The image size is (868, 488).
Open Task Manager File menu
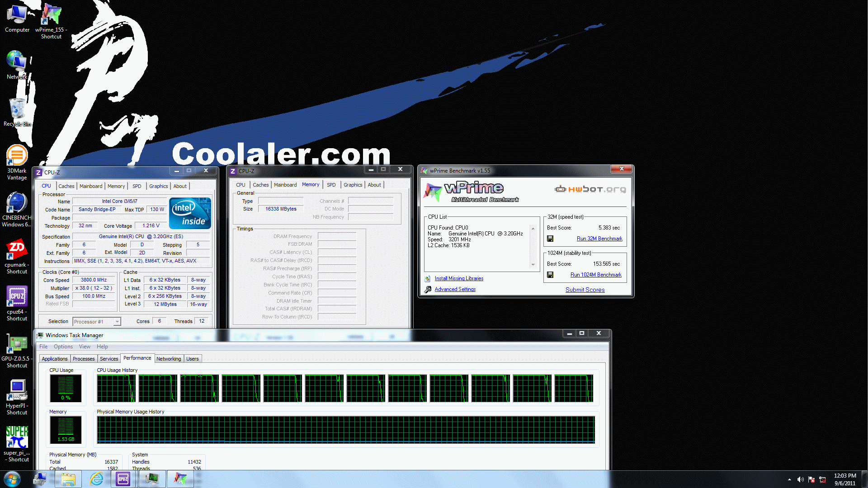click(43, 347)
